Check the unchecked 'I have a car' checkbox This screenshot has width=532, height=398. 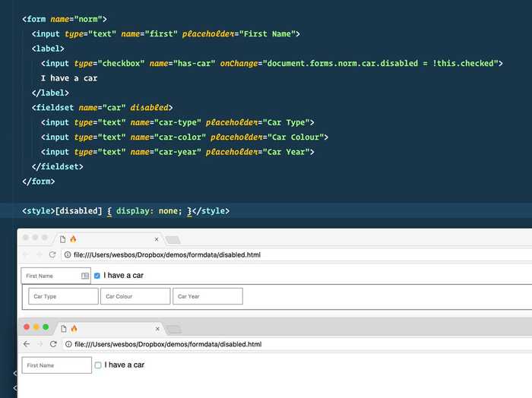coord(98,365)
